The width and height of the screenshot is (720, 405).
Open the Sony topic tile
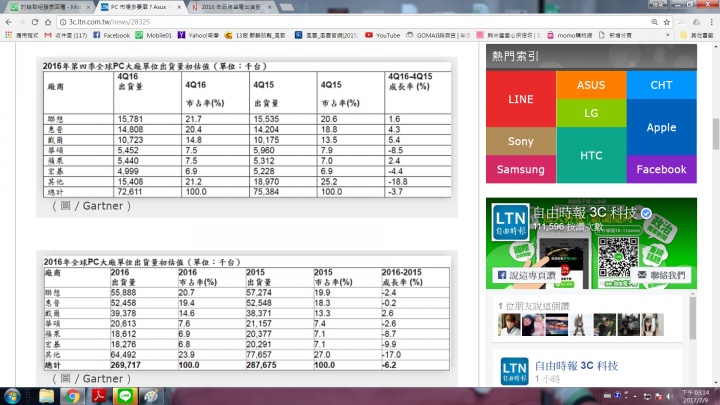point(521,141)
